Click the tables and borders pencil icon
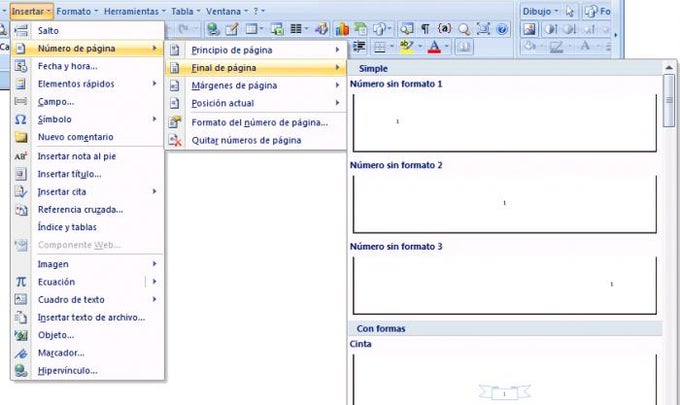 click(232, 29)
